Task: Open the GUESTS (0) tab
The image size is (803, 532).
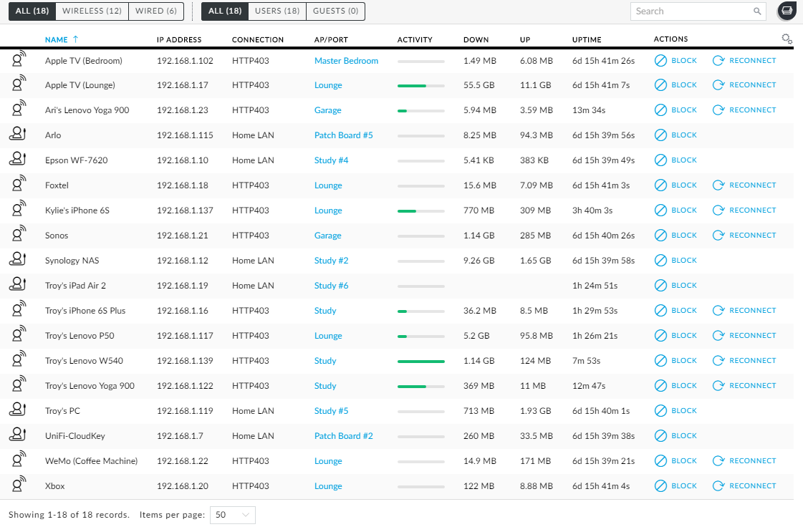Action: tap(335, 11)
